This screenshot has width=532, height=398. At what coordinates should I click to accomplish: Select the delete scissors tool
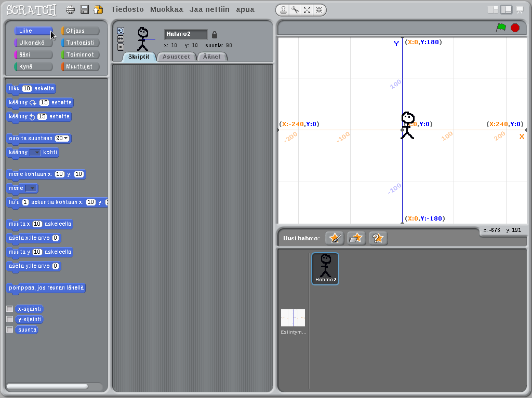pyautogui.click(x=295, y=10)
